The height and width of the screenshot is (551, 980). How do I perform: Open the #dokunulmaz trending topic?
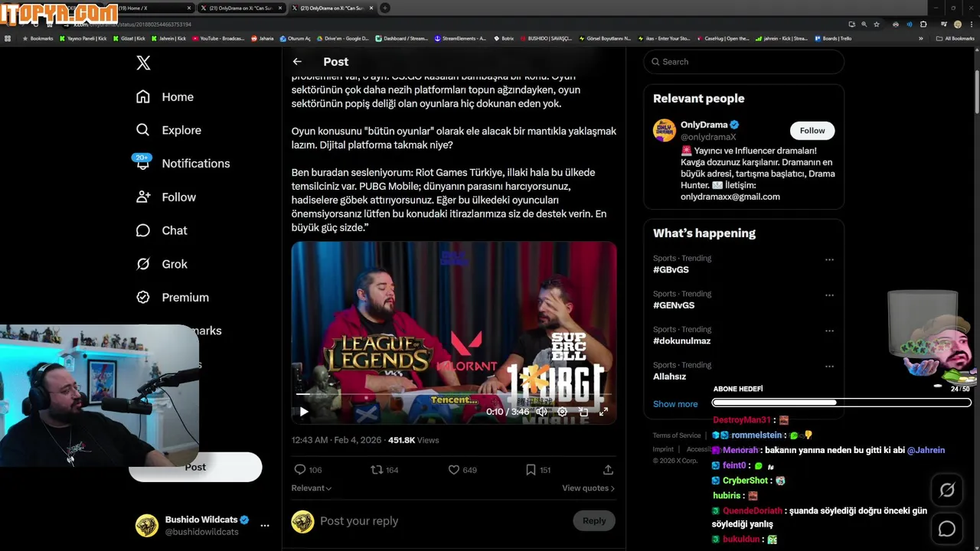point(681,341)
